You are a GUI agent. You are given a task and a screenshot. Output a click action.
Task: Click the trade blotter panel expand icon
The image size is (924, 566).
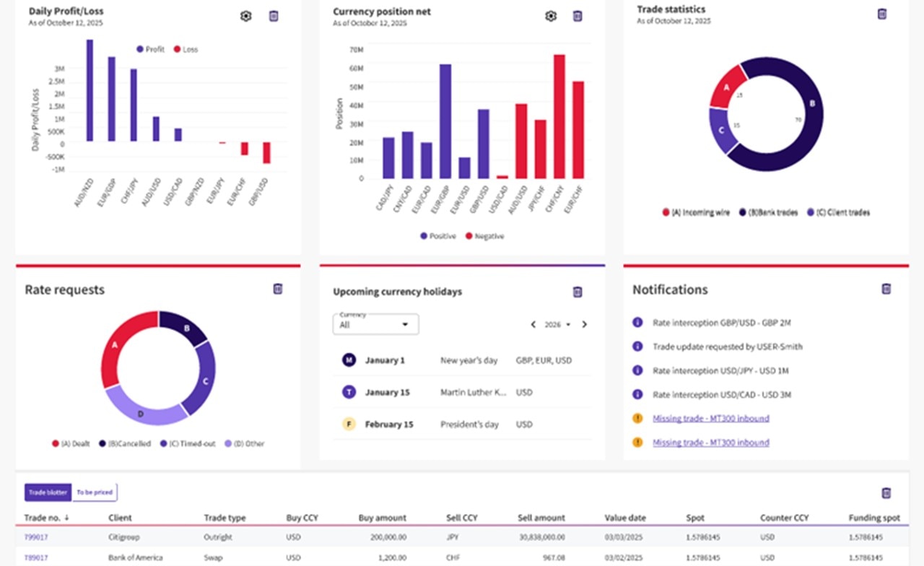click(886, 492)
